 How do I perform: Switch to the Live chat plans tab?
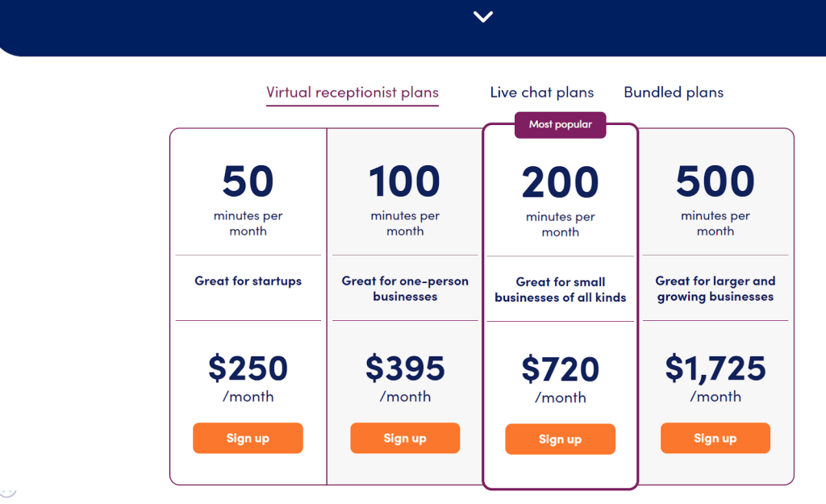click(x=541, y=92)
